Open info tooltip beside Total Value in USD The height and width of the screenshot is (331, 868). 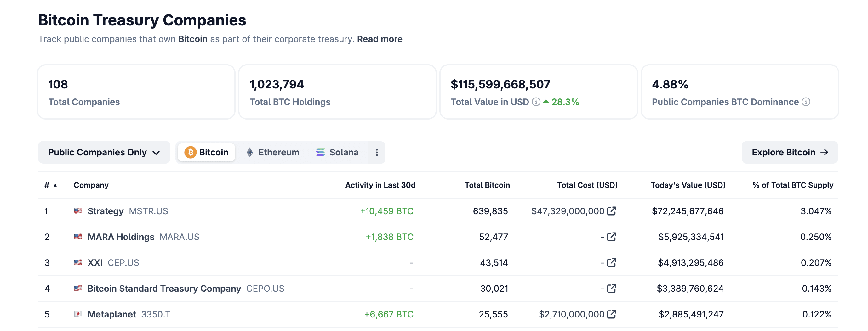[536, 102]
